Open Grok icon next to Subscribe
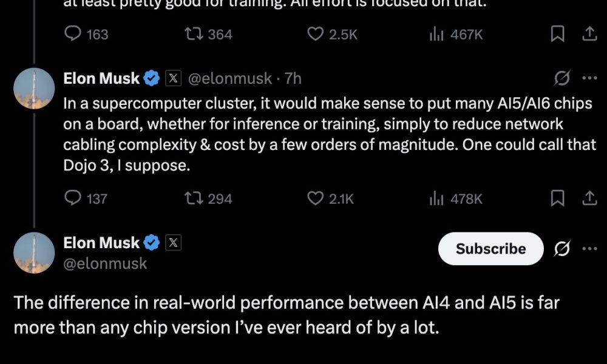The image size is (607, 364). (x=562, y=249)
